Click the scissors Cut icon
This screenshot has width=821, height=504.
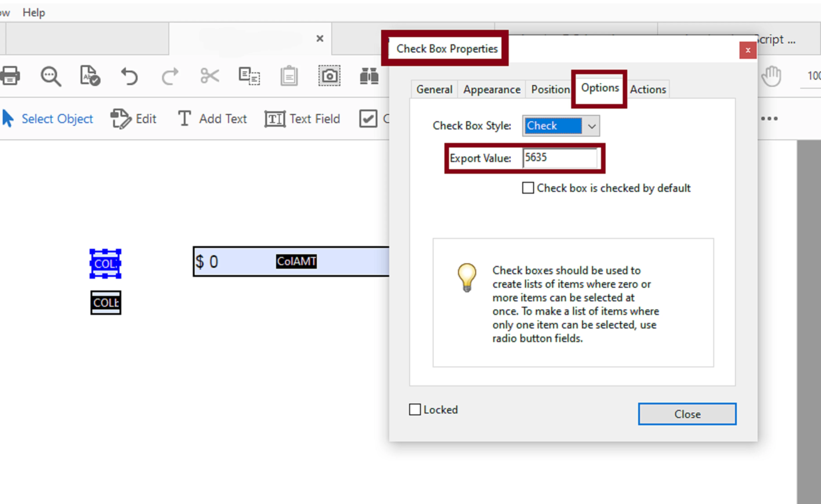(x=210, y=76)
